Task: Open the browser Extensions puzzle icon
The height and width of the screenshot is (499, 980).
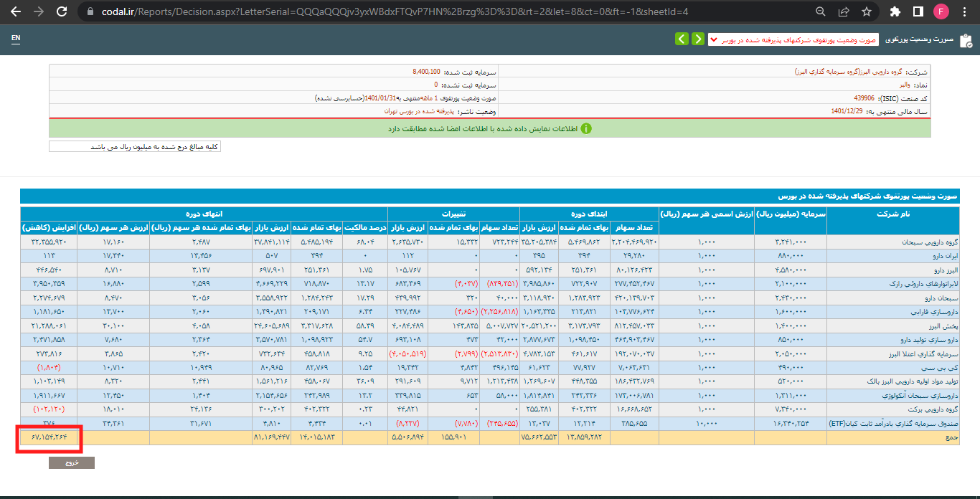Action: pyautogui.click(x=895, y=11)
